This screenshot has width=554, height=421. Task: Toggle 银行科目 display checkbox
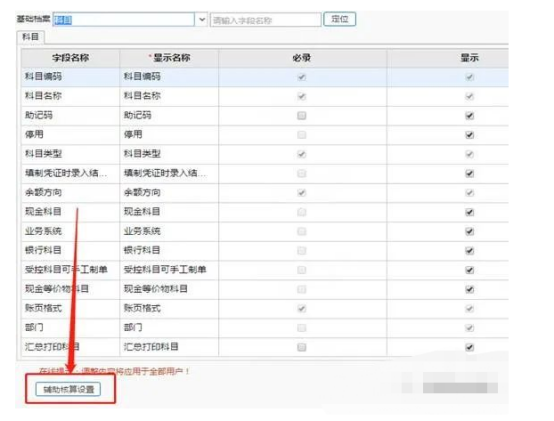point(470,251)
